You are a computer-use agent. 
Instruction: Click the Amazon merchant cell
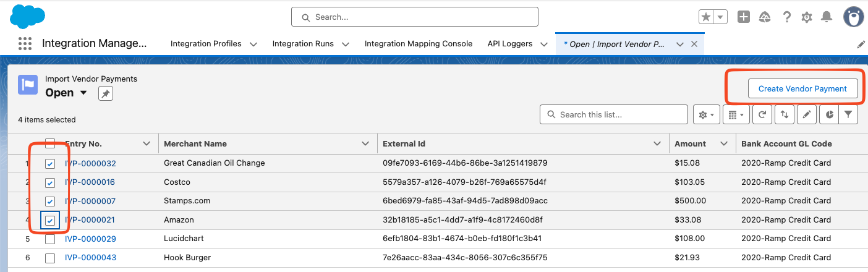(x=179, y=219)
